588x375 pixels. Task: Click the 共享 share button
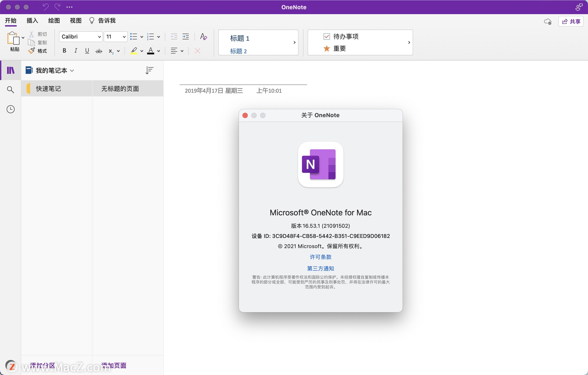571,21
